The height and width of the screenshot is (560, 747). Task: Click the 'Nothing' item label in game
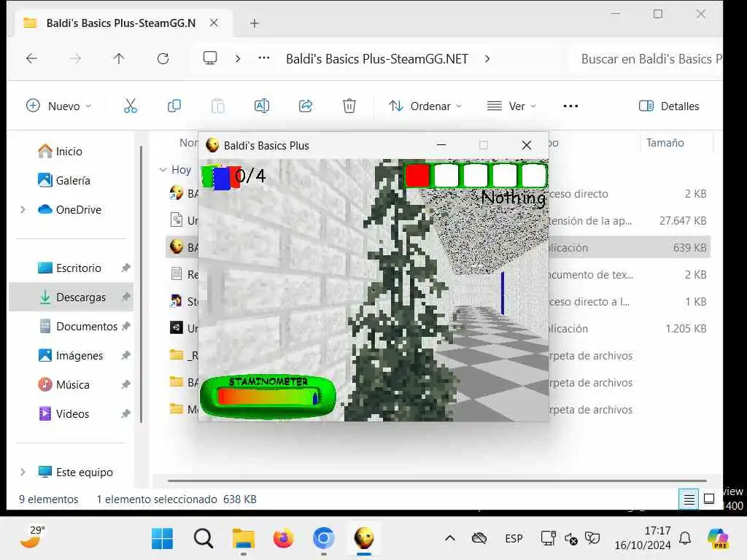click(513, 197)
